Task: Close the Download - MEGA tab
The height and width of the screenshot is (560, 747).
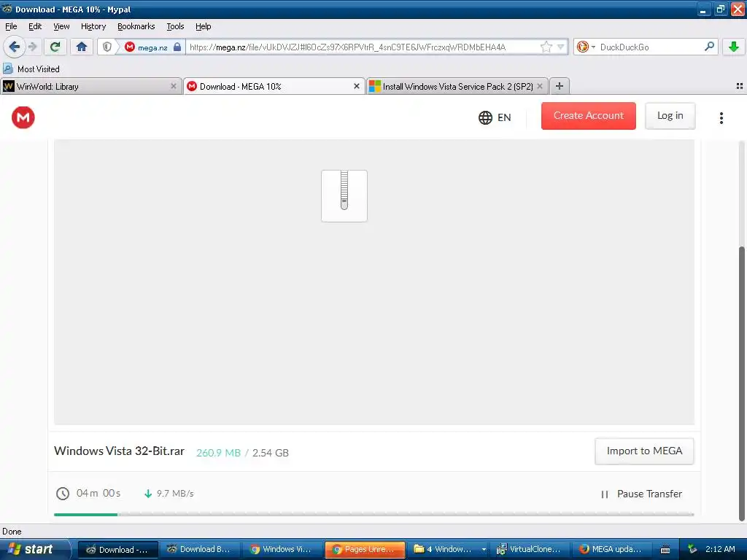Action: point(356,86)
